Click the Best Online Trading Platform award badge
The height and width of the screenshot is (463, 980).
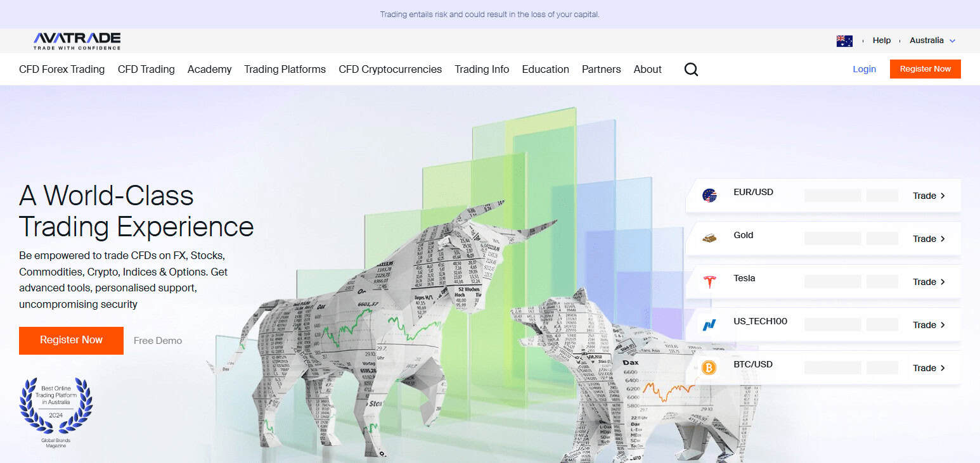point(56,412)
